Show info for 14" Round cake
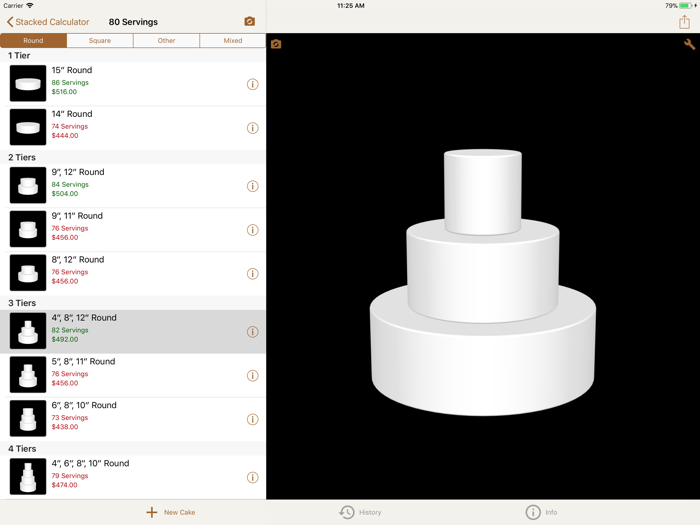This screenshot has height=525, width=700. pyautogui.click(x=253, y=128)
